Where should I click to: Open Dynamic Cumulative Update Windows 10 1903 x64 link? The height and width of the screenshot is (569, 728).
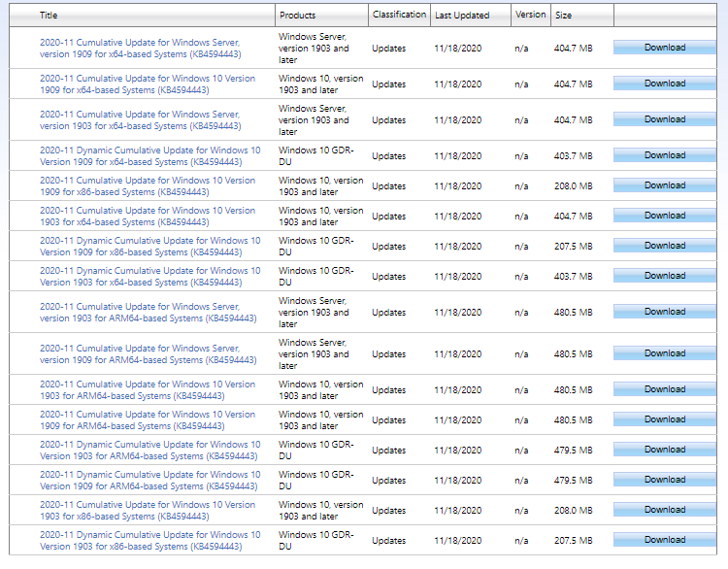point(149,277)
